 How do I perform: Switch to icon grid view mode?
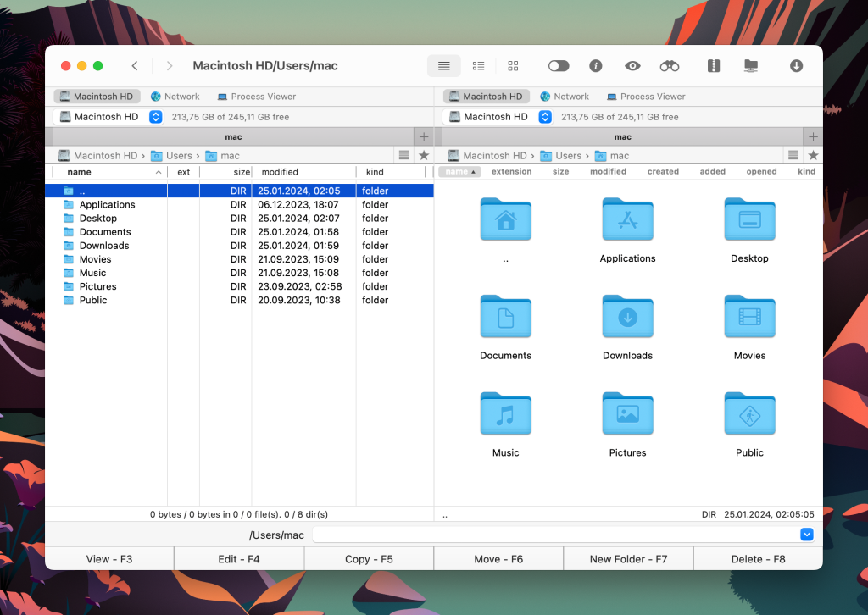513,66
